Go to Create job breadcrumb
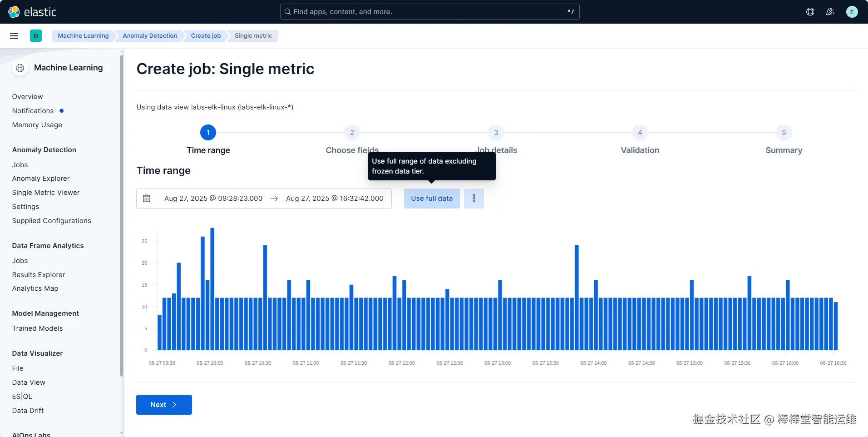Screen dimensions: 868x437 pyautogui.click(x=206, y=36)
